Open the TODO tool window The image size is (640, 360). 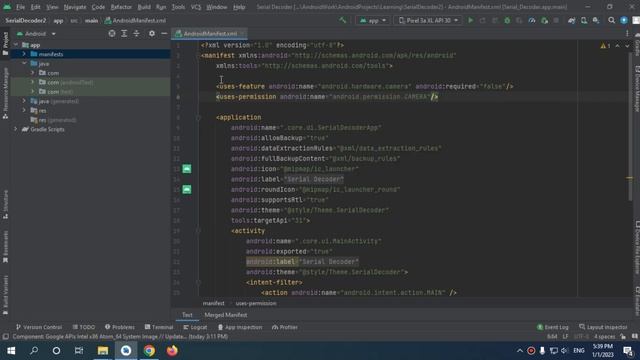(x=84, y=327)
